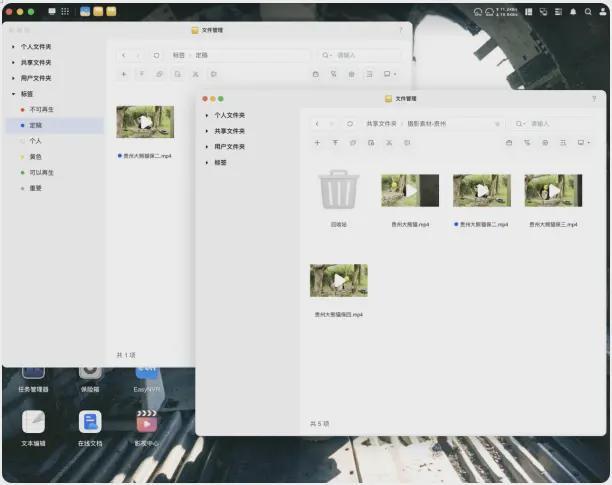This screenshot has width=612, height=485.
Task: Click the search magnifier in top bar
Action: coord(588,12)
